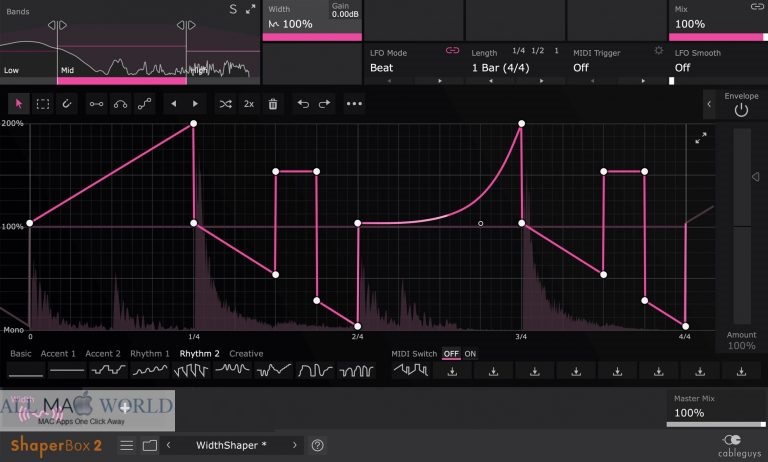The width and height of the screenshot is (768, 462).
Task: Open the Length 1 Bar dropdown
Action: pyautogui.click(x=501, y=68)
